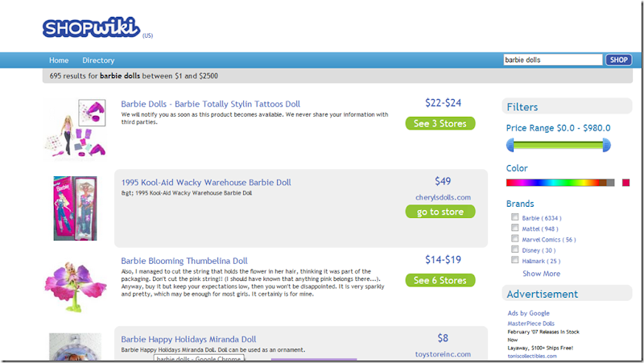Image resolution: width=644 pixels, height=363 pixels.
Task: Click the Filters panel heading
Action: click(x=522, y=107)
